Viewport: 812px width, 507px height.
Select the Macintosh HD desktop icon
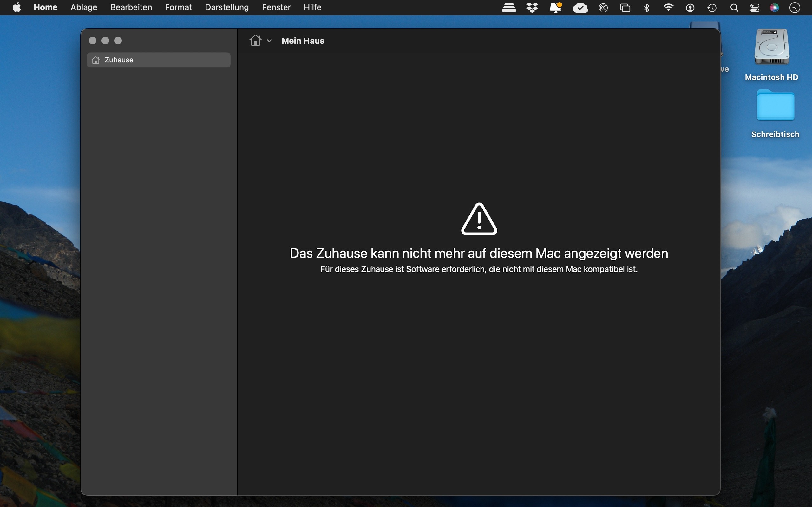coord(771,48)
